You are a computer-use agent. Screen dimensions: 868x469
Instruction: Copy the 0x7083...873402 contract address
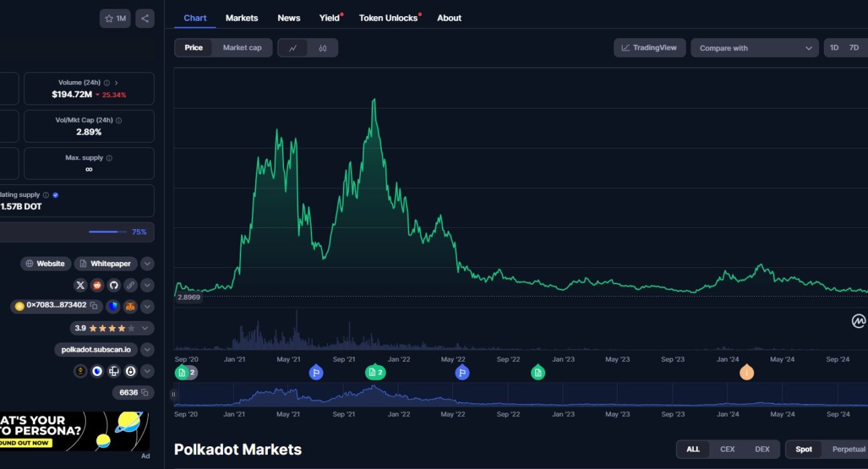tap(94, 306)
